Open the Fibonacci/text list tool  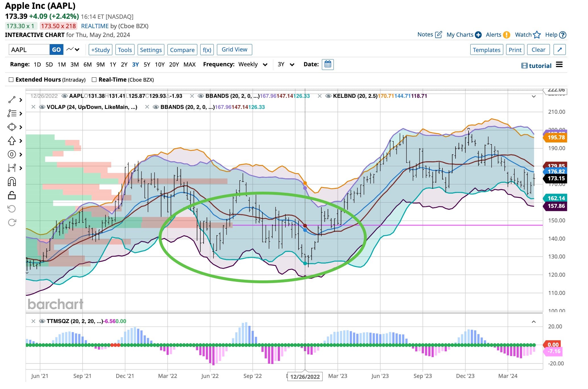(12, 113)
